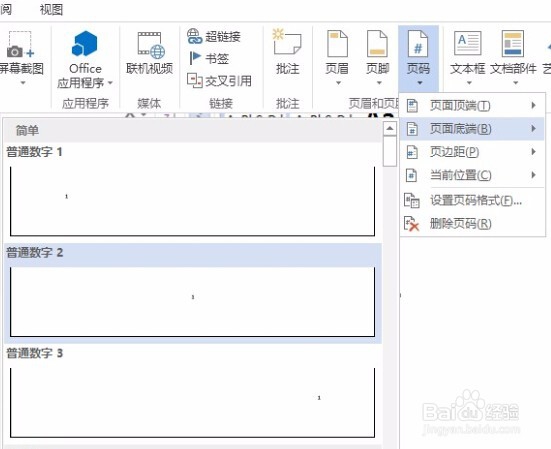Open the Office apps (应用程序) icon

(84, 44)
